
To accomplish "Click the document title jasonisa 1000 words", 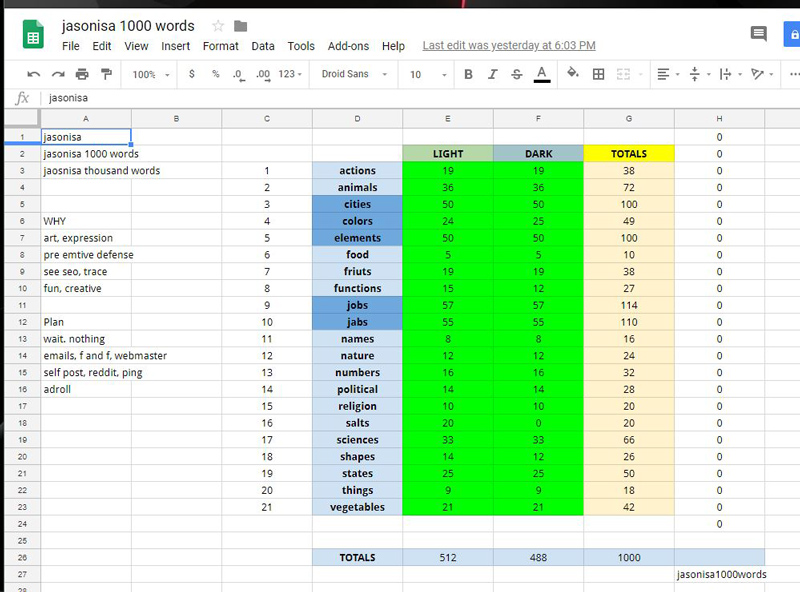I will pos(128,26).
